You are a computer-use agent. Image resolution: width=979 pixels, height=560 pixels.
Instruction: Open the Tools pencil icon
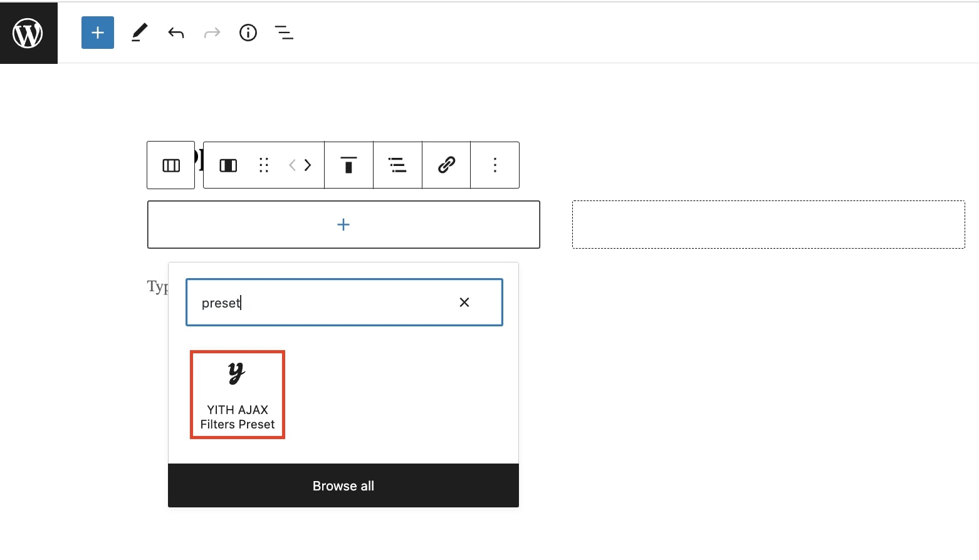(139, 33)
